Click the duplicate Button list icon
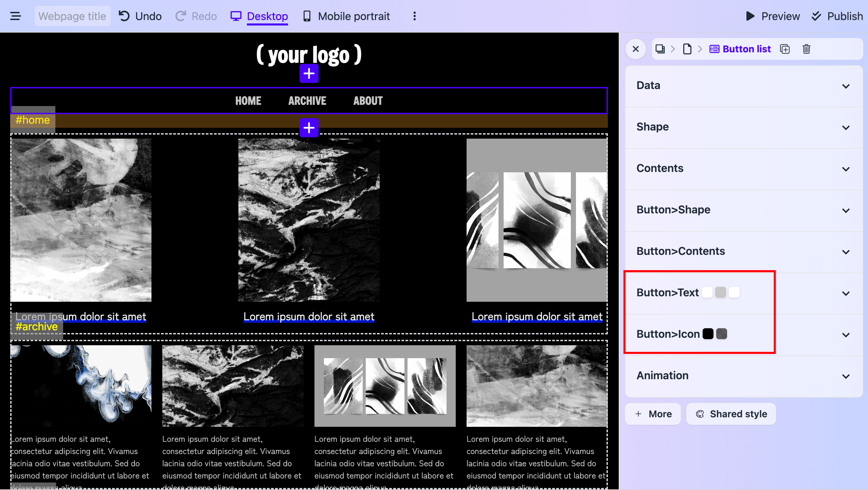 785,49
